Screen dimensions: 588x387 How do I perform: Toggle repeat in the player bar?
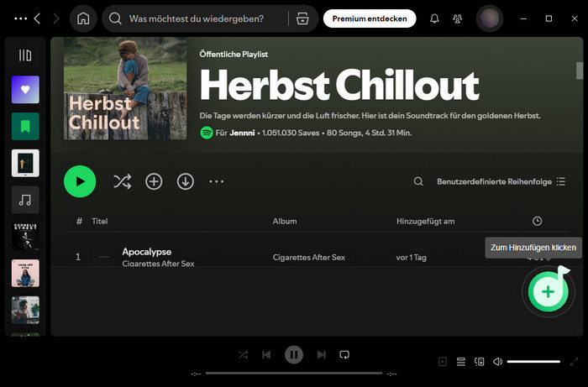344,354
